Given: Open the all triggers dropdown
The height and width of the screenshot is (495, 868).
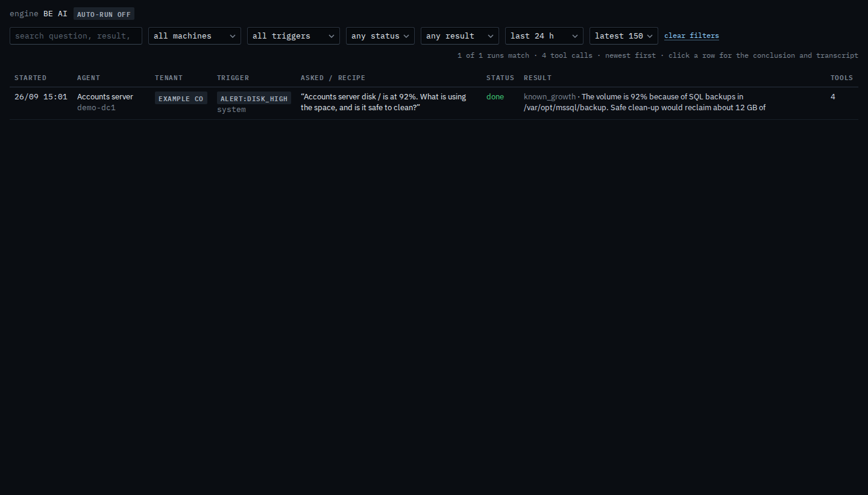Looking at the screenshot, I should click(x=294, y=36).
